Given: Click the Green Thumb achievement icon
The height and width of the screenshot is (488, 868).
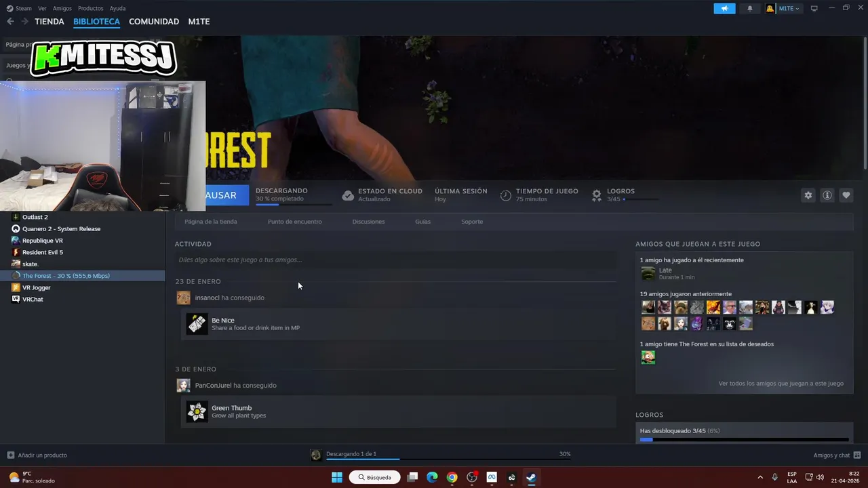Looking at the screenshot, I should tap(197, 411).
